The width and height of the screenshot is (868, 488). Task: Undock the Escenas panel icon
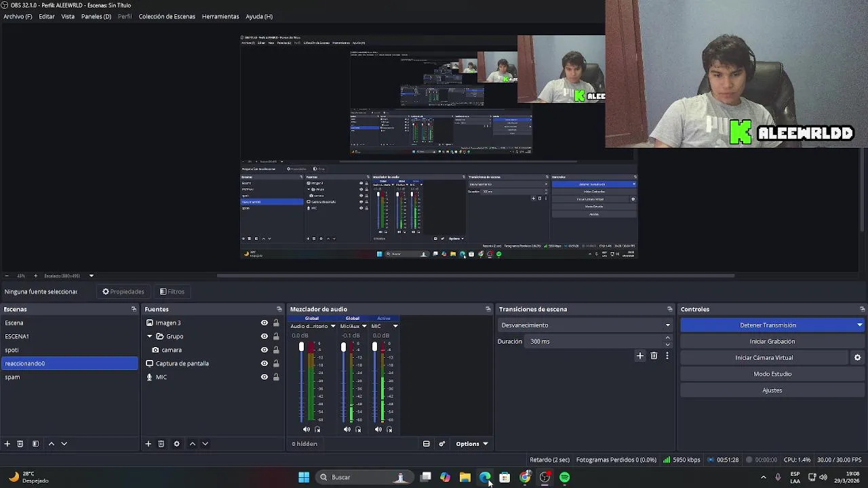coord(134,309)
